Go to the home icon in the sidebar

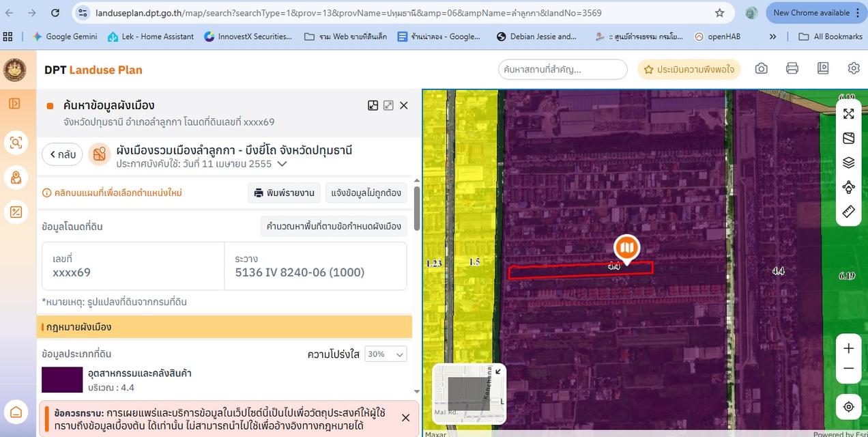(16, 412)
